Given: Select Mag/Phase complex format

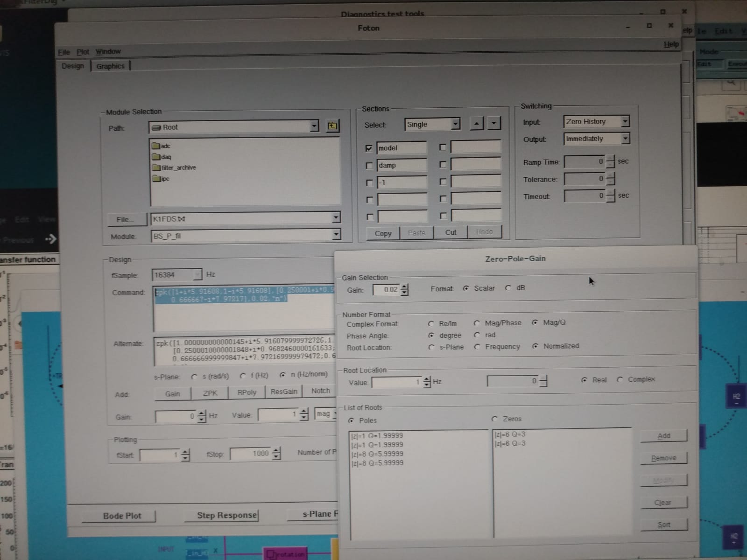Looking at the screenshot, I should [477, 323].
